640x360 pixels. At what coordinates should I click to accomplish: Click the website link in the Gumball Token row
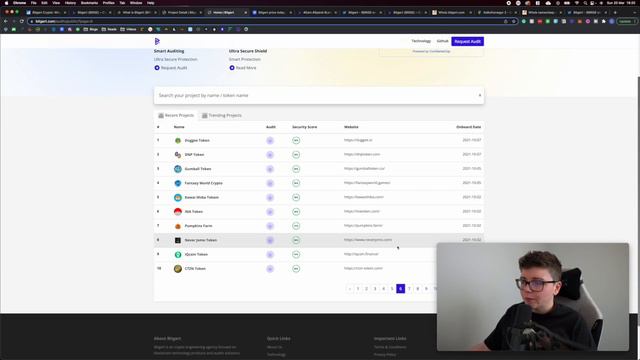tap(364, 169)
